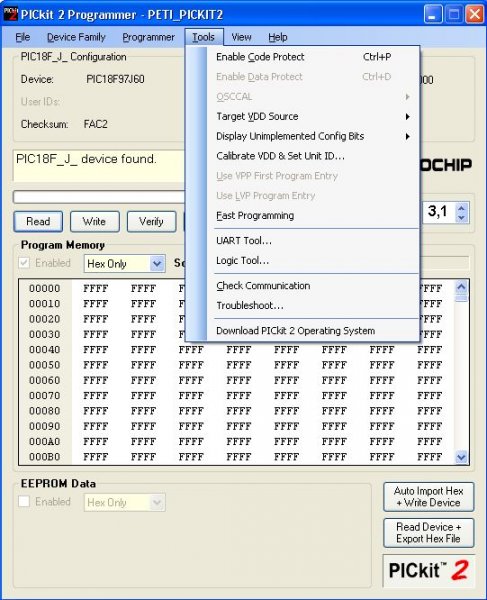Click first FFFF cell of row 00080

coord(96,411)
